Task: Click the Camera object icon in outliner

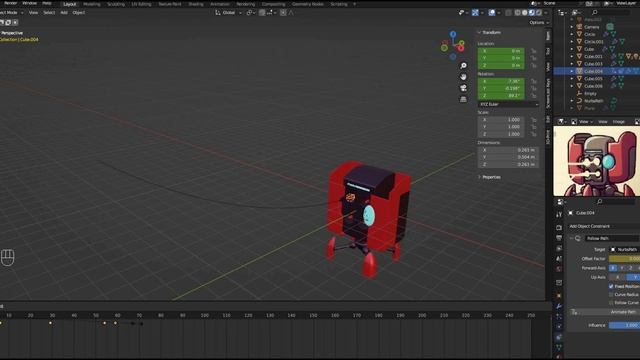Action: click(579, 27)
